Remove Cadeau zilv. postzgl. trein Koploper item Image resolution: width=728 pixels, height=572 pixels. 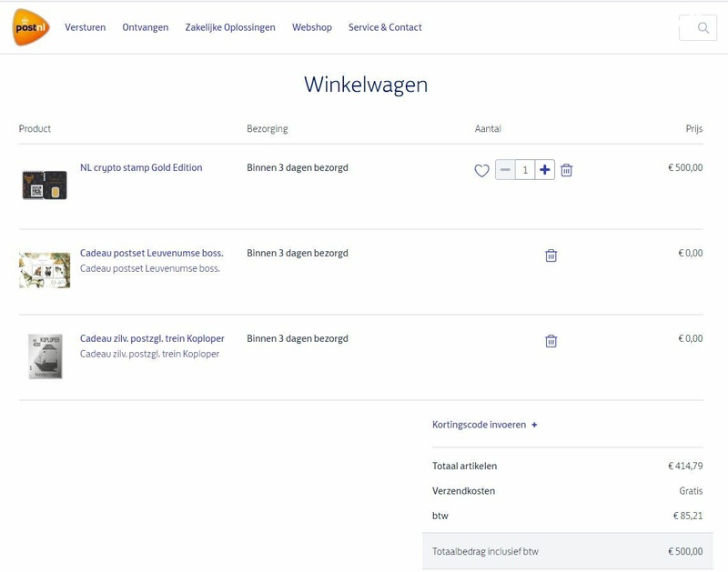(x=551, y=339)
